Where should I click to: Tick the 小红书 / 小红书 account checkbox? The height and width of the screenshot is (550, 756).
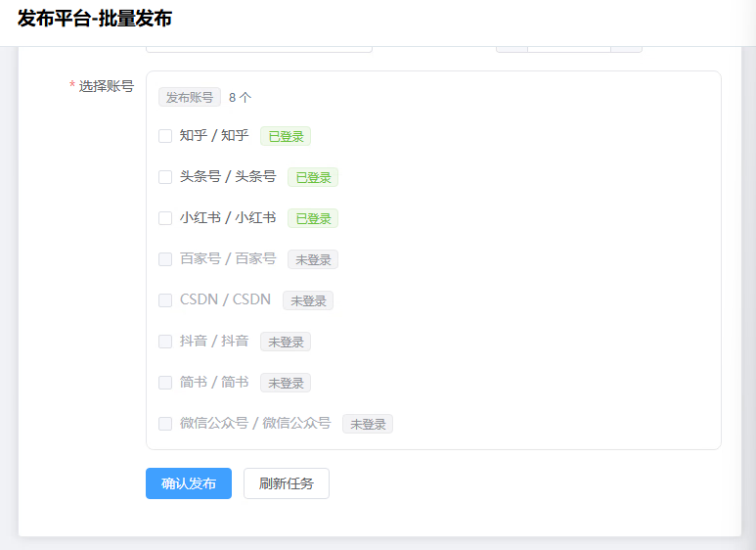point(165,218)
